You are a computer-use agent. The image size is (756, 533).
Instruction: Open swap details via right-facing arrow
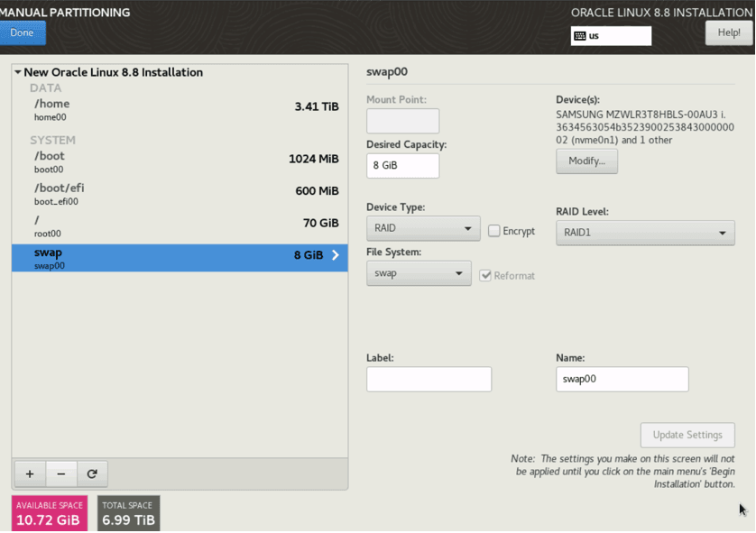[x=335, y=255]
